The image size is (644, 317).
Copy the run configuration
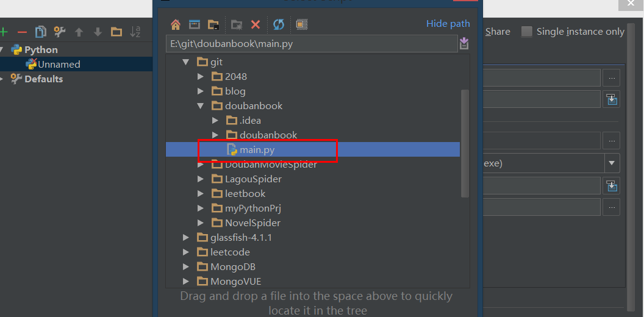41,32
